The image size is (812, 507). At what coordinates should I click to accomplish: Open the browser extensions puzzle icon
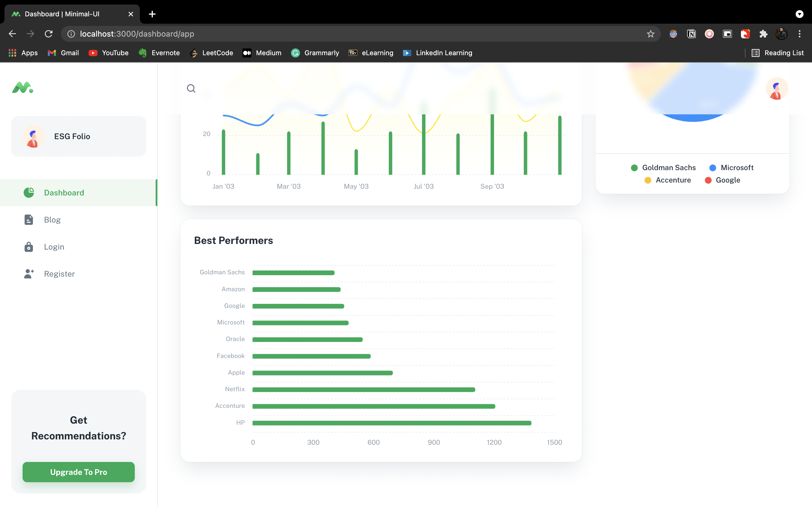click(763, 34)
